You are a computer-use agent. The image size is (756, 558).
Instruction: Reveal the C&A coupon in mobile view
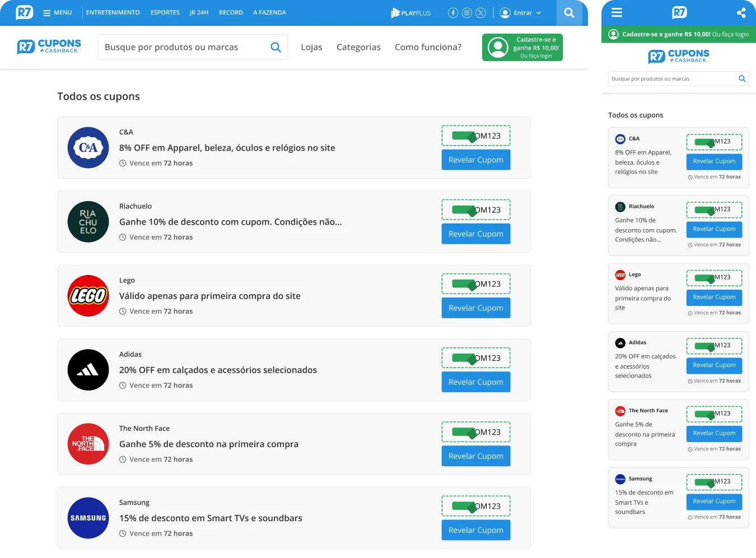coord(714,161)
